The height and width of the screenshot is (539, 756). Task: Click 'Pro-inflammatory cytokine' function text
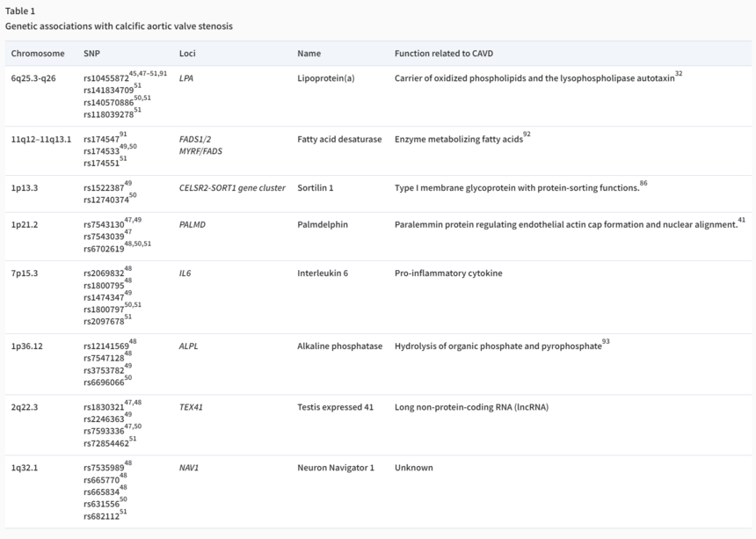[x=448, y=273]
